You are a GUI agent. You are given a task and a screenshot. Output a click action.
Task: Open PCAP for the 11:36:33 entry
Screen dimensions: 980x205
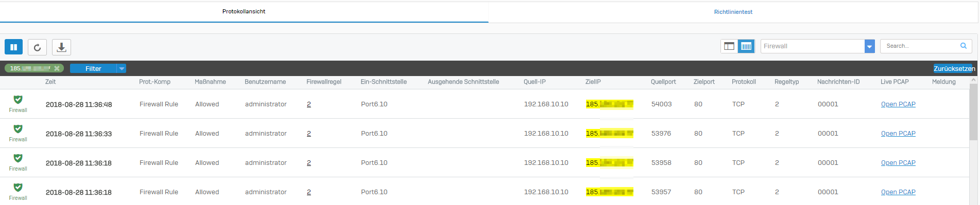[x=898, y=133]
